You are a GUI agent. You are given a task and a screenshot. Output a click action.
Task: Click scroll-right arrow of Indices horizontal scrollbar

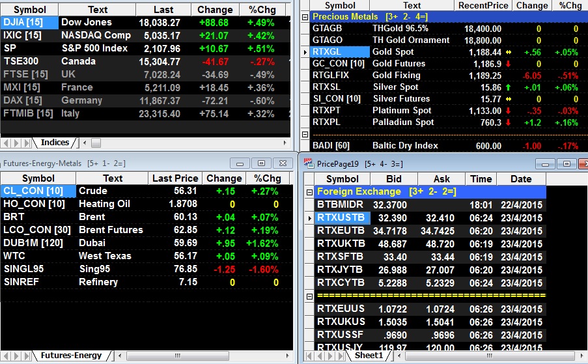coord(285,143)
